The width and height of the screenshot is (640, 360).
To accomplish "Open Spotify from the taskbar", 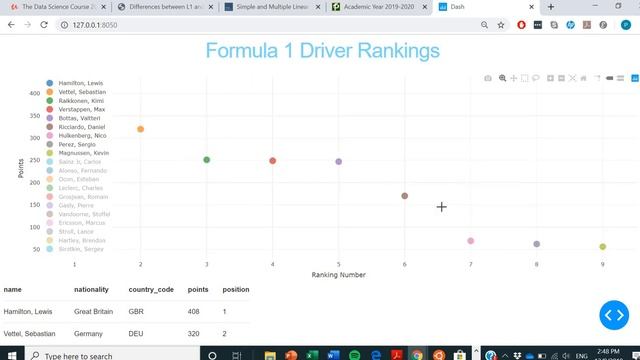I will point(355,355).
